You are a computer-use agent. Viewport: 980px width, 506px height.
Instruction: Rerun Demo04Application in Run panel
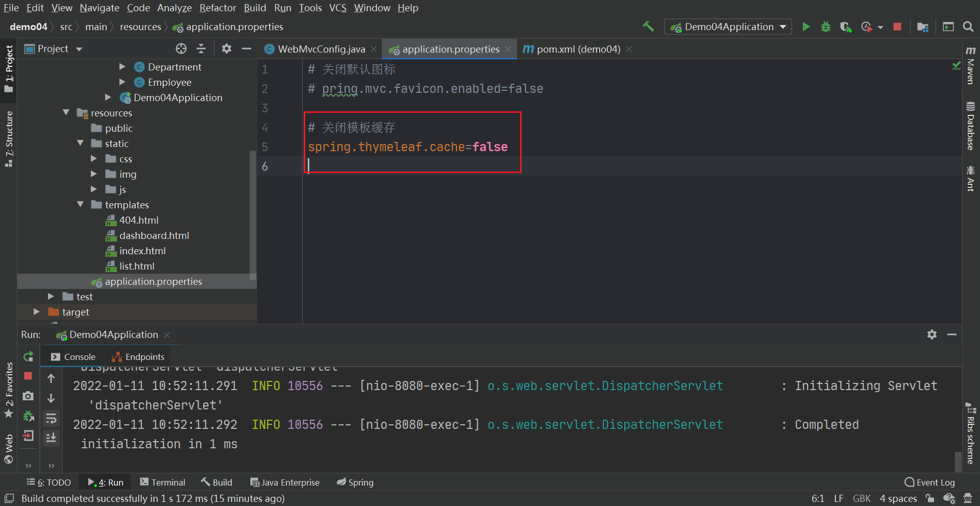pos(29,356)
